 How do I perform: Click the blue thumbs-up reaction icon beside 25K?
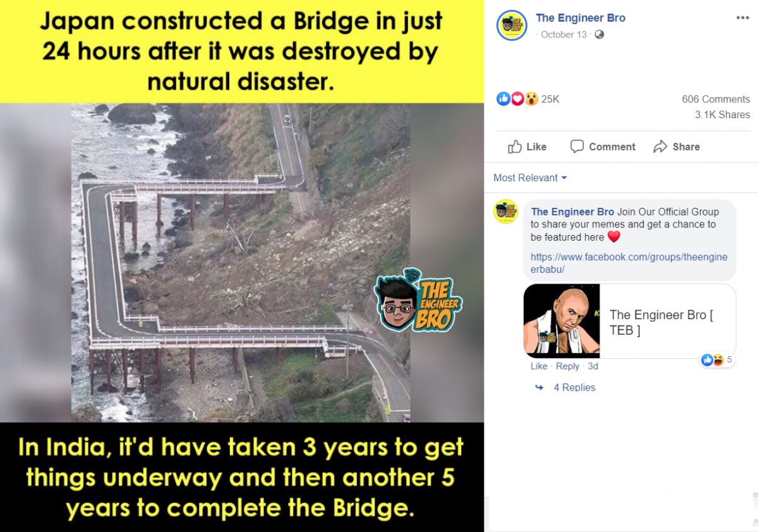[x=503, y=99]
